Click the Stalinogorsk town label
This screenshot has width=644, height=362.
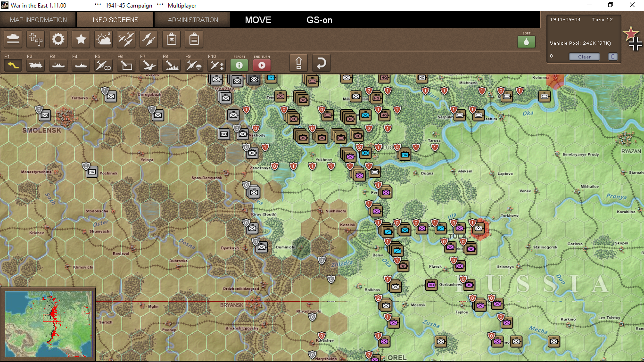point(545,247)
